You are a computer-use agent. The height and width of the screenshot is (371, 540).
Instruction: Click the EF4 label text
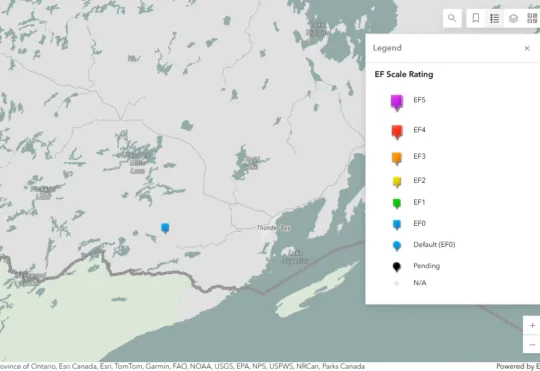[x=419, y=130]
